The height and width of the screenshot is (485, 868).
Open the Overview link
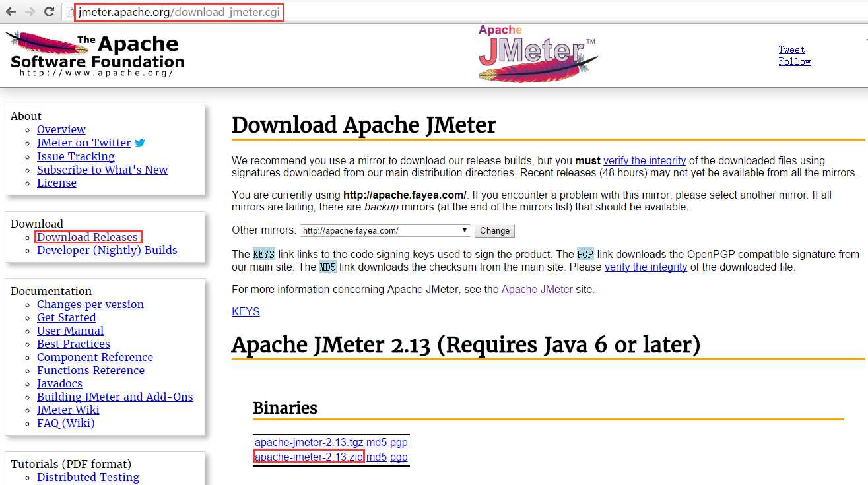point(61,129)
